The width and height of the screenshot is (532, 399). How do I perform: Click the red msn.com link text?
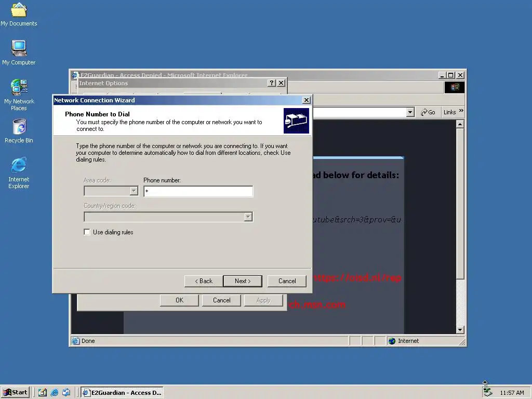tap(317, 304)
